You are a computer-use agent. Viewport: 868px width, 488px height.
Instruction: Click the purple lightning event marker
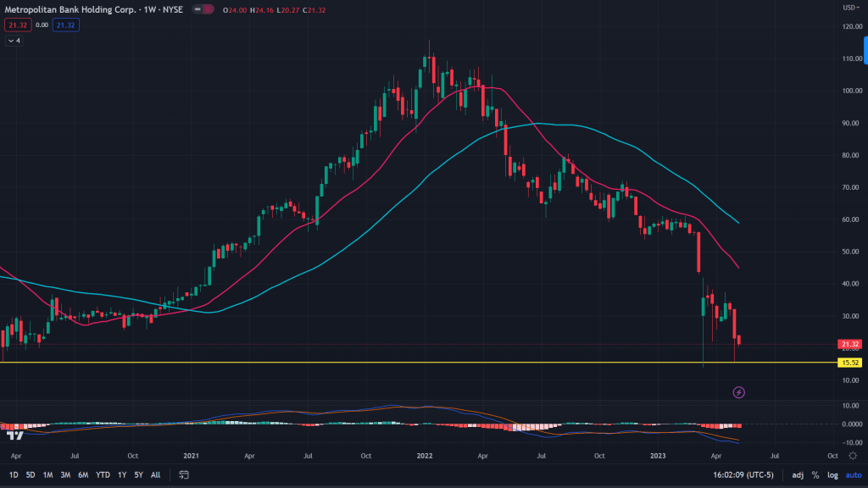pos(738,392)
